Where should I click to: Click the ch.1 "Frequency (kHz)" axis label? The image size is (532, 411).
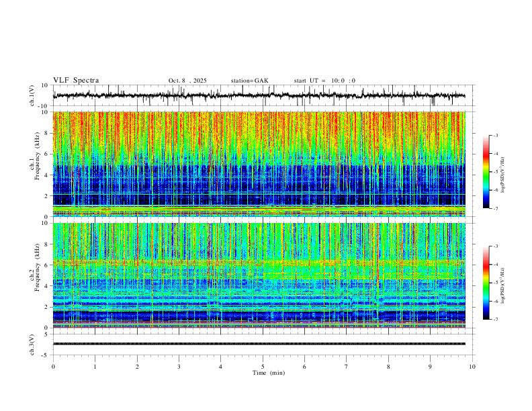37,156
